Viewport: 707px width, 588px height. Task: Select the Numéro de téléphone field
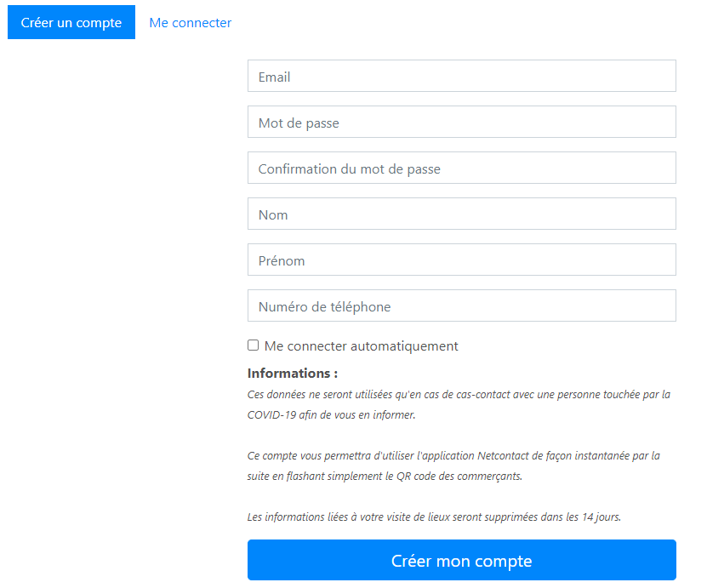[x=462, y=305]
